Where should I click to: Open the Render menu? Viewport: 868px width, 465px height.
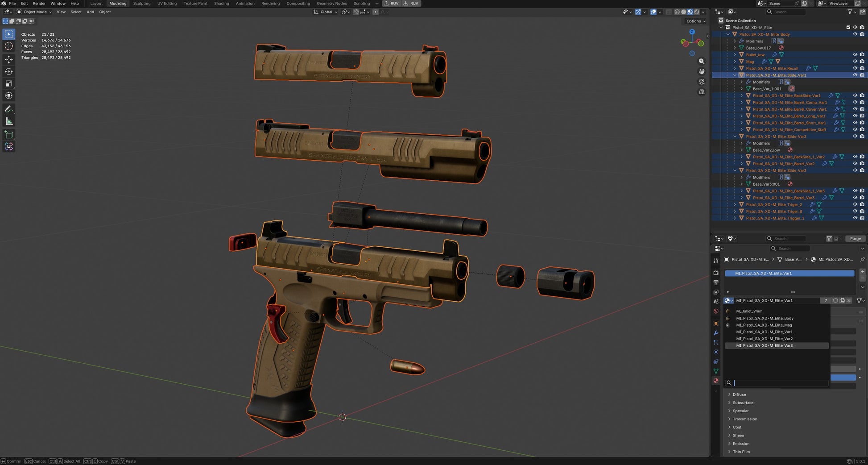(x=39, y=3)
